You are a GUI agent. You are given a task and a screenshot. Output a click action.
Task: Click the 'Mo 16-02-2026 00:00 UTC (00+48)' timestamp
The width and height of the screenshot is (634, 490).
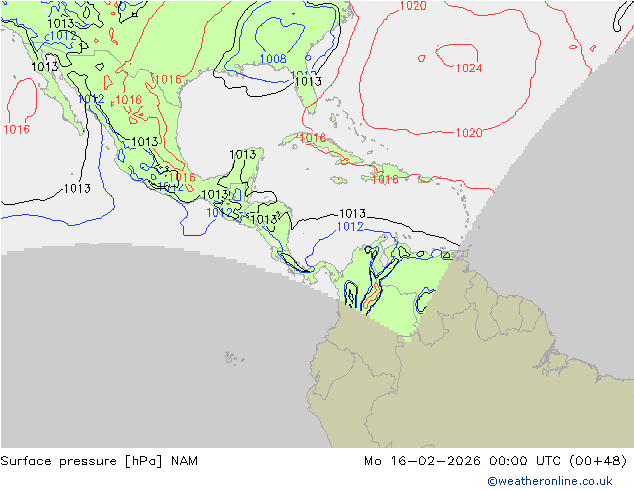point(496,461)
